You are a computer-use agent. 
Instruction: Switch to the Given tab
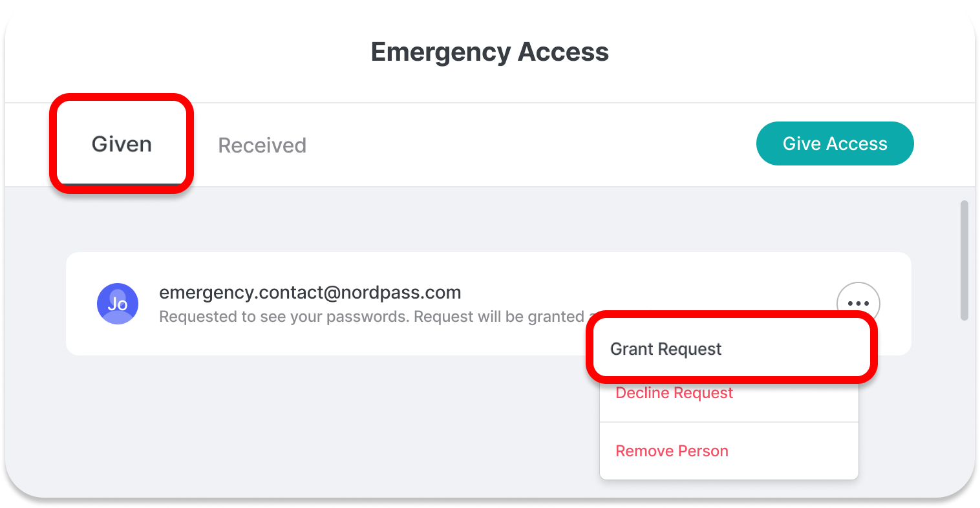[x=122, y=143]
